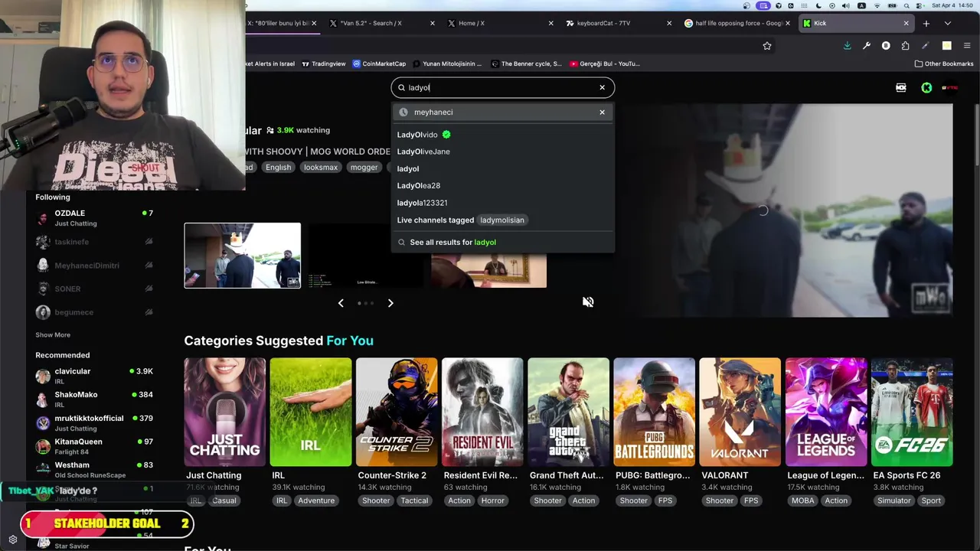Open the browser hamburger menu
Image resolution: width=980 pixels, height=551 pixels.
[x=967, y=46]
